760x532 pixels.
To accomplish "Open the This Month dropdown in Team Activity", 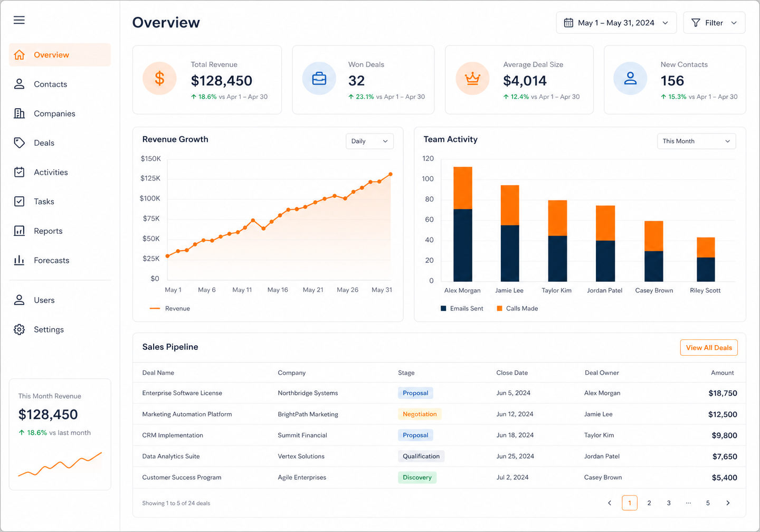I will [x=696, y=141].
